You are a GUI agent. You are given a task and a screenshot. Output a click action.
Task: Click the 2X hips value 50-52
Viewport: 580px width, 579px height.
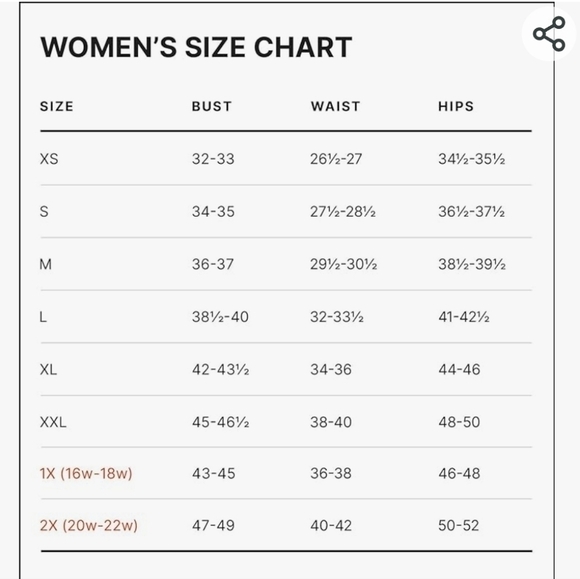click(459, 525)
